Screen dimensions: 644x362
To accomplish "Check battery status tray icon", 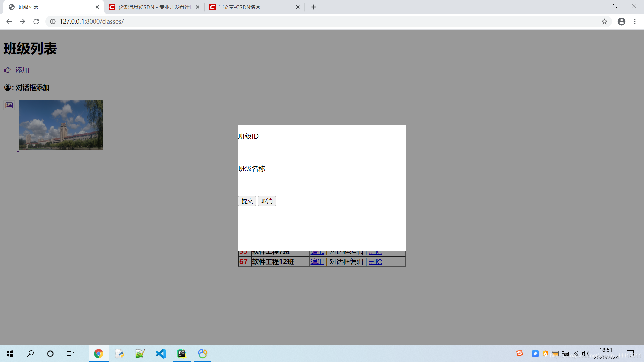I will pyautogui.click(x=566, y=354).
